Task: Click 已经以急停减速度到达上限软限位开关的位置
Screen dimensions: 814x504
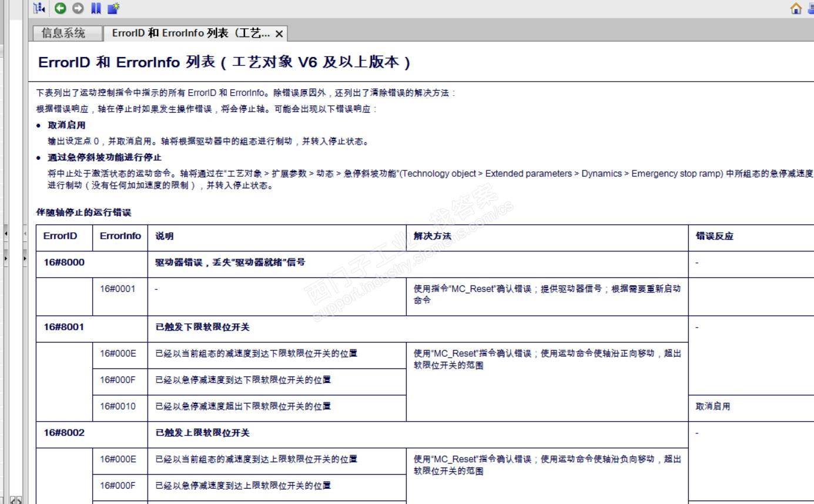Action: pos(243,486)
